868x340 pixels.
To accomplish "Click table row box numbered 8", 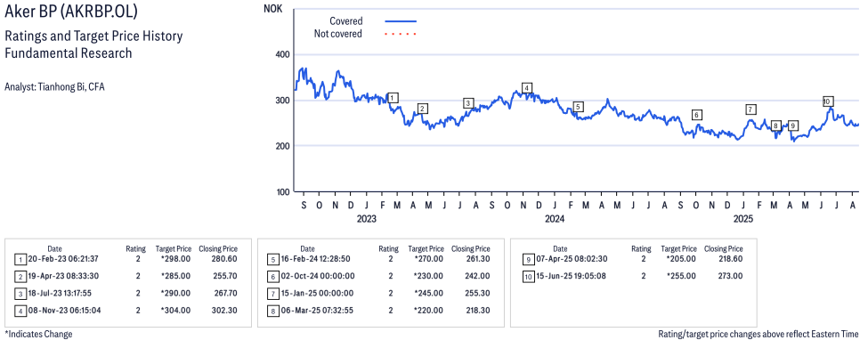I will click(272, 311).
